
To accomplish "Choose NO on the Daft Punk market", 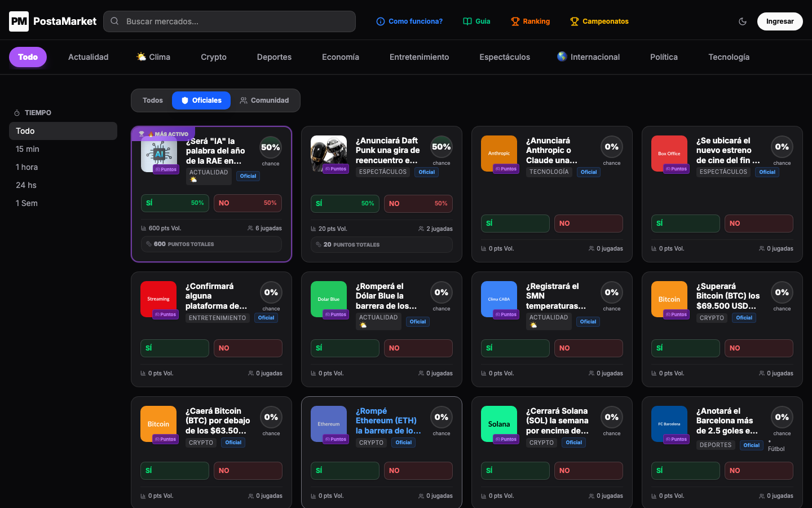I will point(418,204).
